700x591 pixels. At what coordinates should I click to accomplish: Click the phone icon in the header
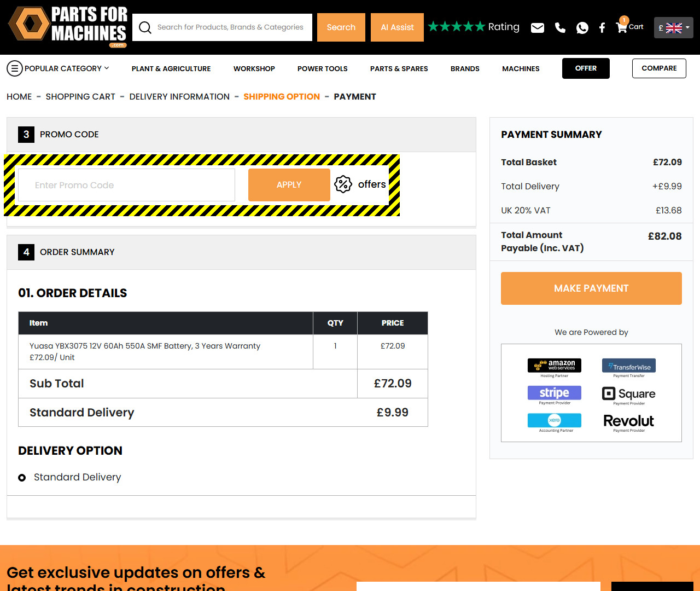point(559,27)
